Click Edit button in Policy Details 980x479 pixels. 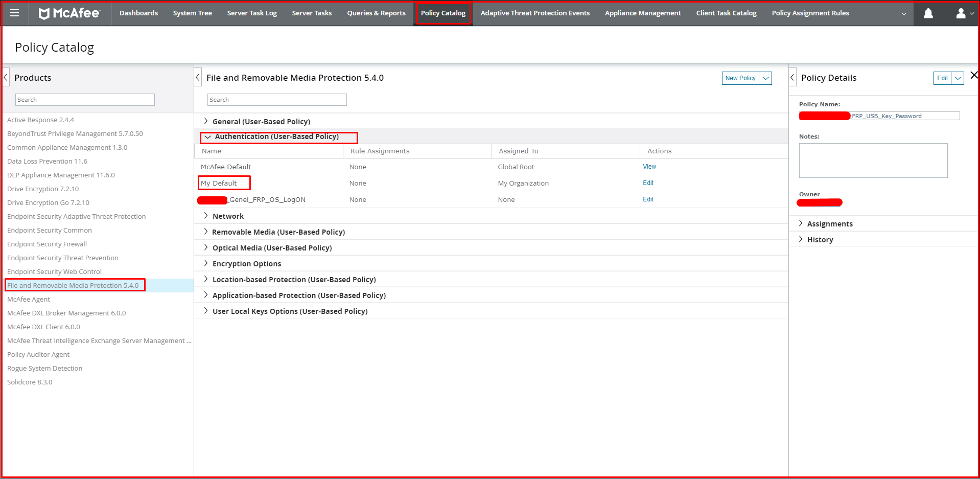(x=942, y=78)
